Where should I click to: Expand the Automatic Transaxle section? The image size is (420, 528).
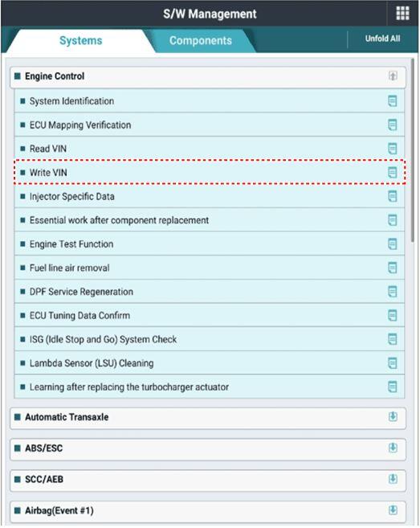pyautogui.click(x=393, y=417)
